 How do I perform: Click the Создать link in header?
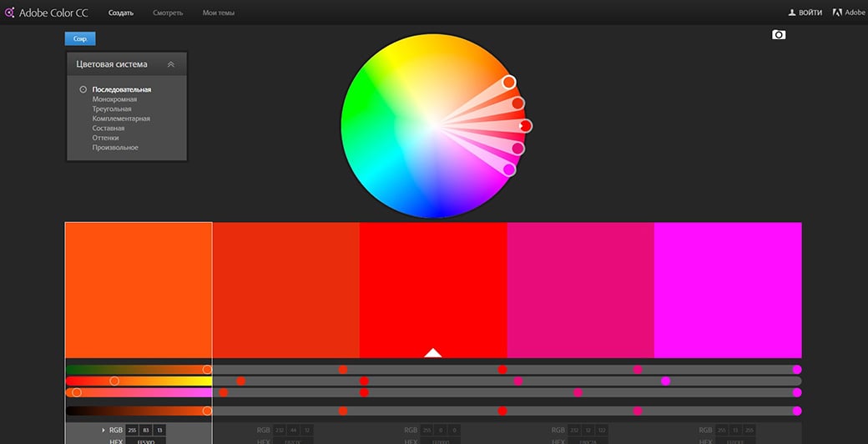121,13
